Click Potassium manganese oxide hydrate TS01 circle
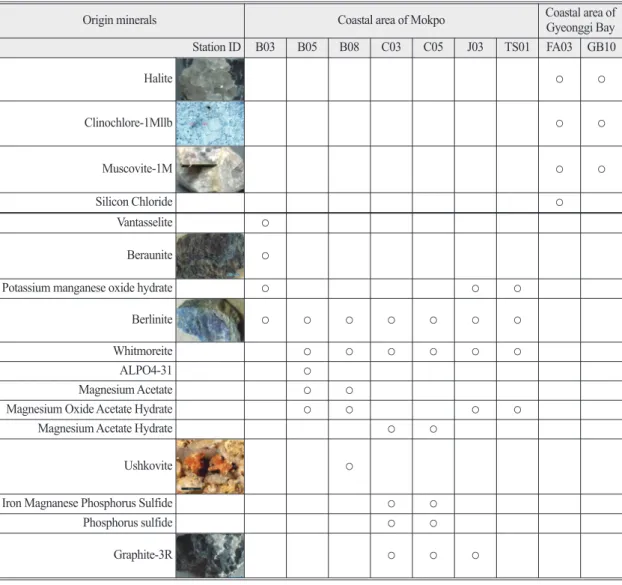The height and width of the screenshot is (585, 622). [517, 289]
